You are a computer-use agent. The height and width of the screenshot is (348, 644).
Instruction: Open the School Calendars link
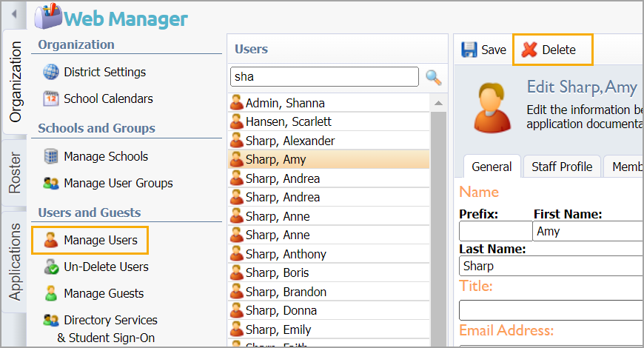coord(108,98)
